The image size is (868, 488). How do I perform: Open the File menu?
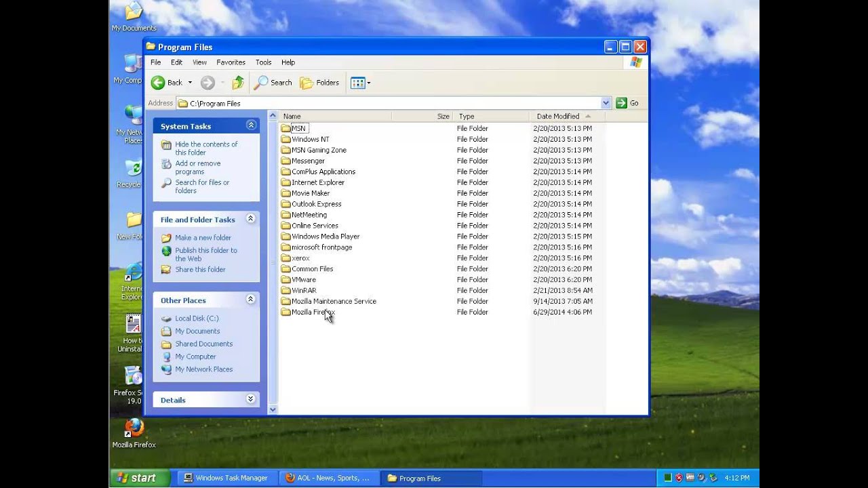pos(156,62)
